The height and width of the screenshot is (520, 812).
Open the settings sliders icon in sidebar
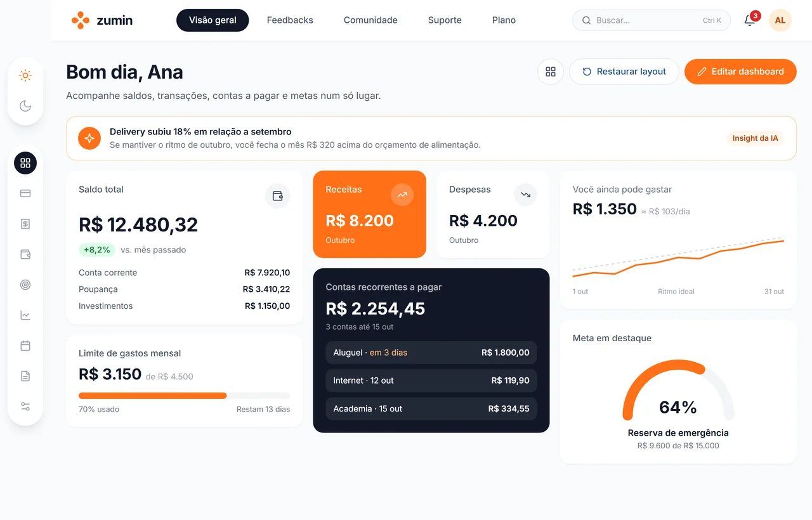pos(25,406)
